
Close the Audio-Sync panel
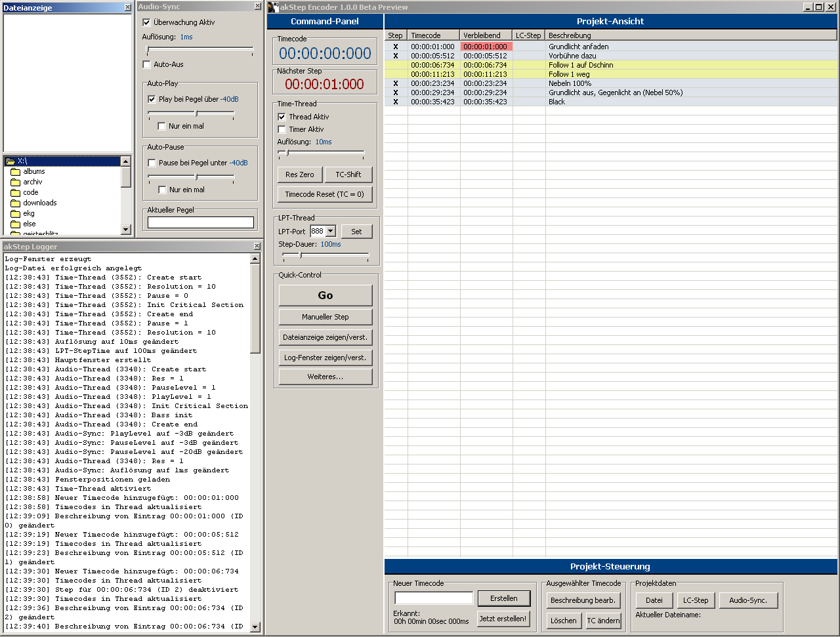click(x=257, y=6)
